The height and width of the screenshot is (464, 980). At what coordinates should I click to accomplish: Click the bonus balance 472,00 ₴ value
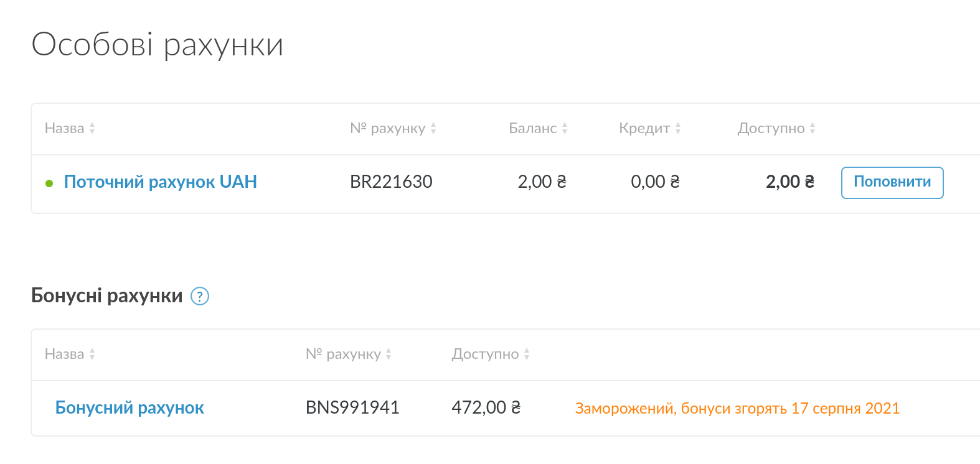[486, 407]
